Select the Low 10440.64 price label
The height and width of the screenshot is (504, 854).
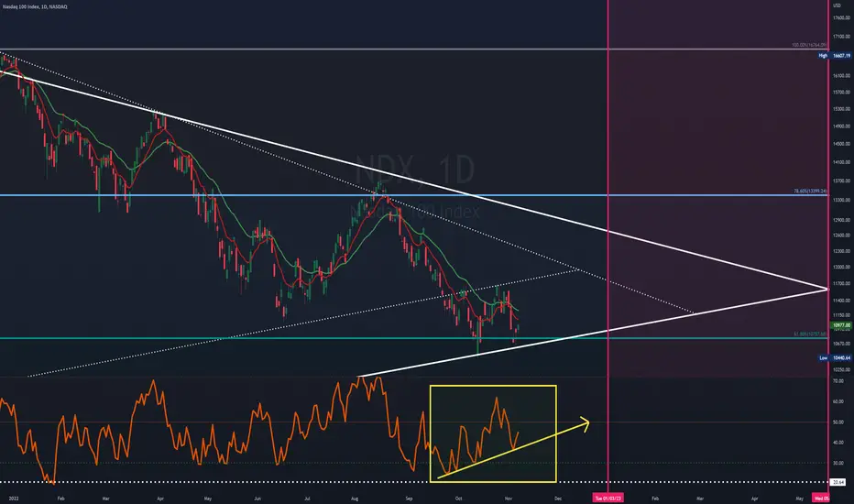[835, 358]
